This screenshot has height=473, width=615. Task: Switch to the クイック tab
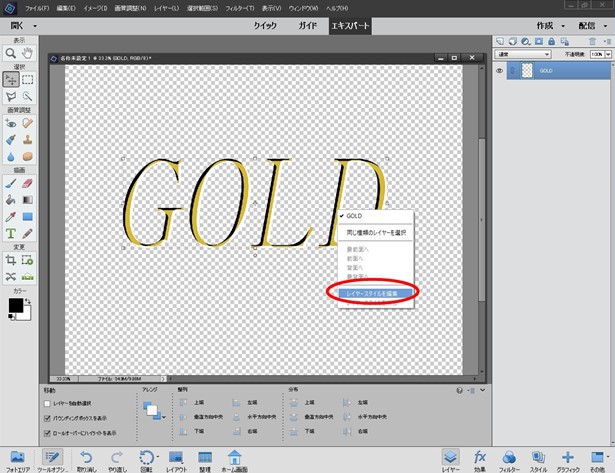[x=265, y=26]
